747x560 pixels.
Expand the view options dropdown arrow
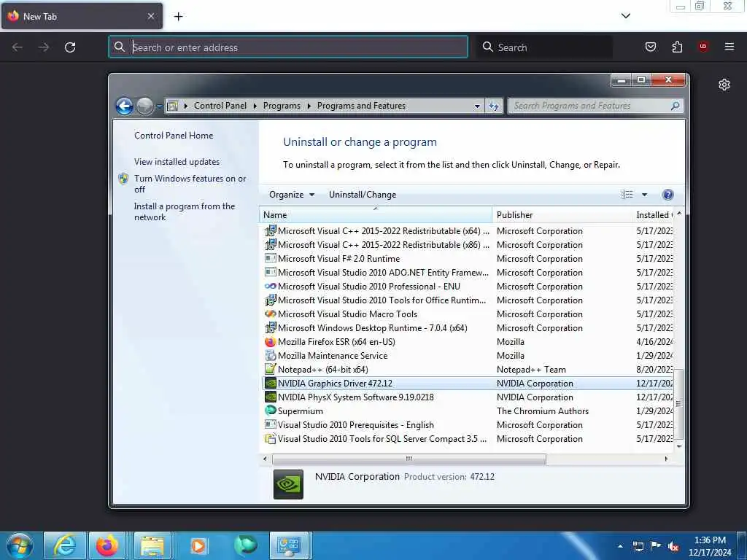[x=644, y=194]
